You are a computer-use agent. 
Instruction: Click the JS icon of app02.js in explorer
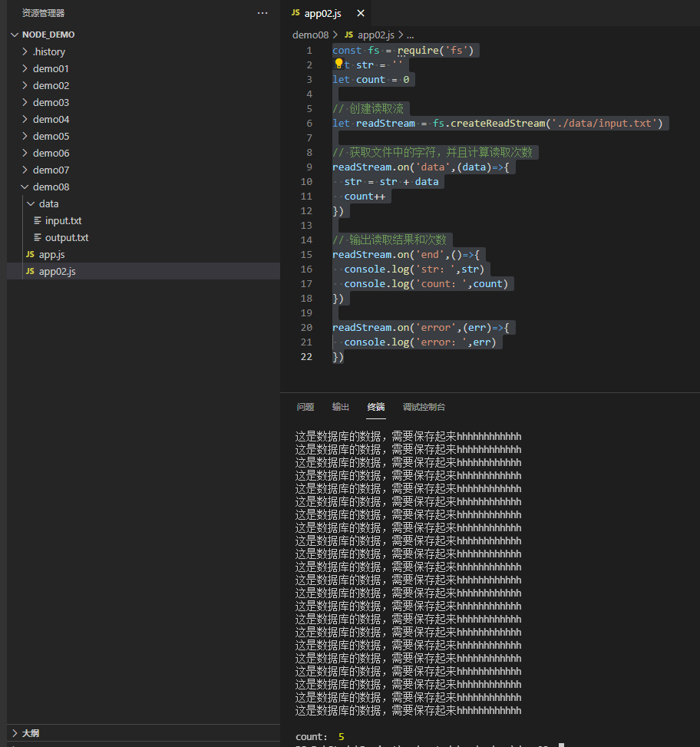[30, 271]
